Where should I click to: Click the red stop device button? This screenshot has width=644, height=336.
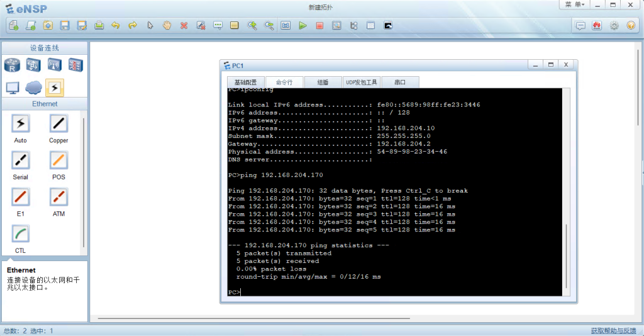tap(319, 26)
